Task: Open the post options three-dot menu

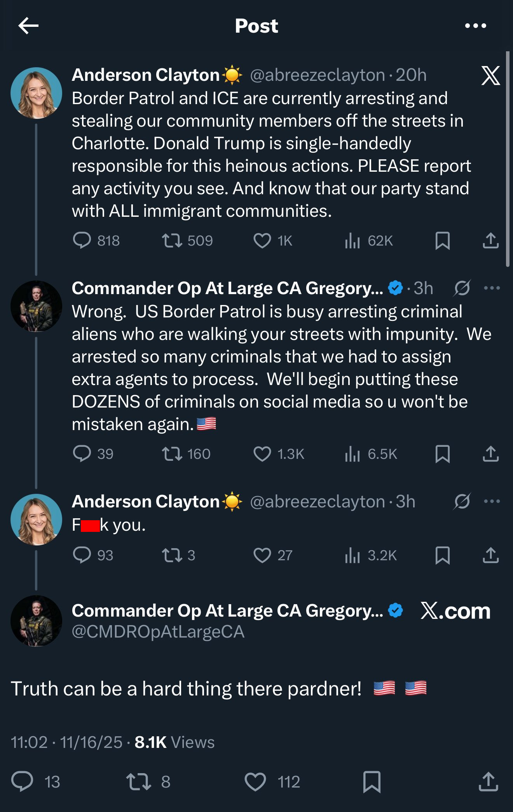Action: [x=475, y=26]
